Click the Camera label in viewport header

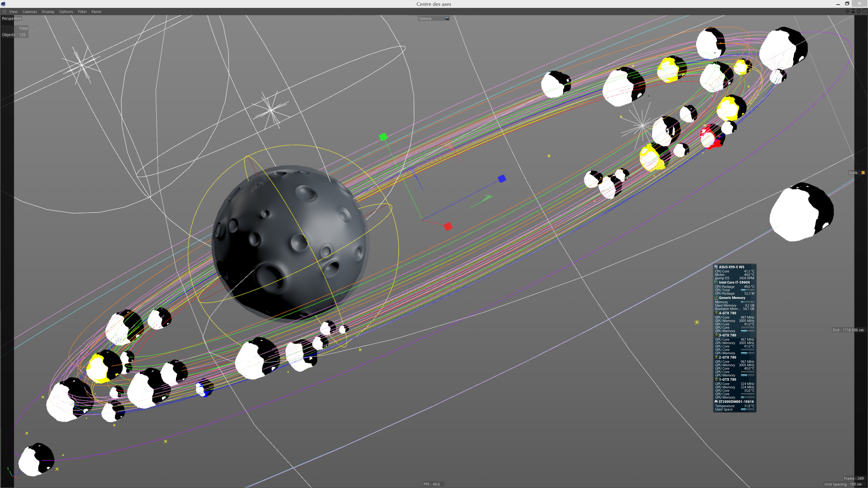(425, 19)
